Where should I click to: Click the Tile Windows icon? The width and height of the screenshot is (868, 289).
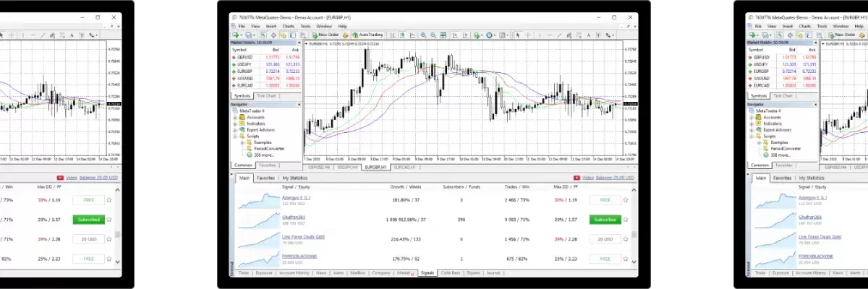tap(443, 35)
